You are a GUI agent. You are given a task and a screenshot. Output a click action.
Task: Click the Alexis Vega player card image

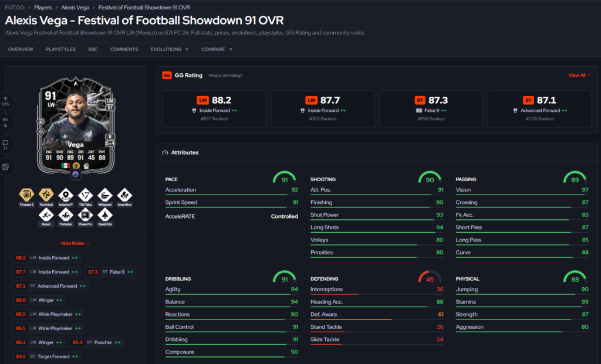(76, 126)
